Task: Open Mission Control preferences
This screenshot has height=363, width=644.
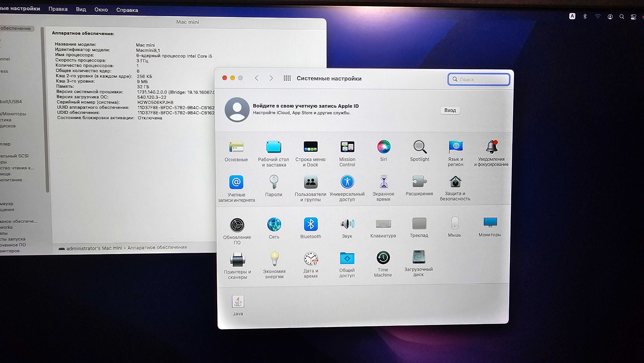Action: (x=347, y=153)
